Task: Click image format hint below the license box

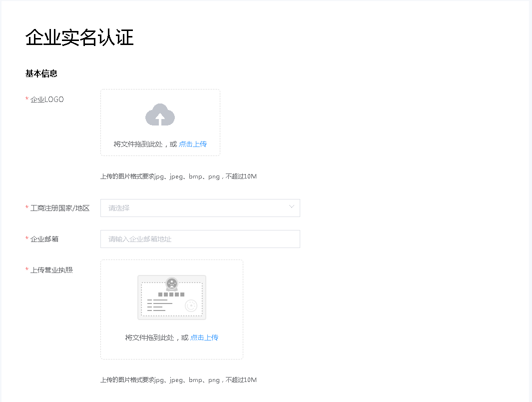Action: [x=178, y=380]
